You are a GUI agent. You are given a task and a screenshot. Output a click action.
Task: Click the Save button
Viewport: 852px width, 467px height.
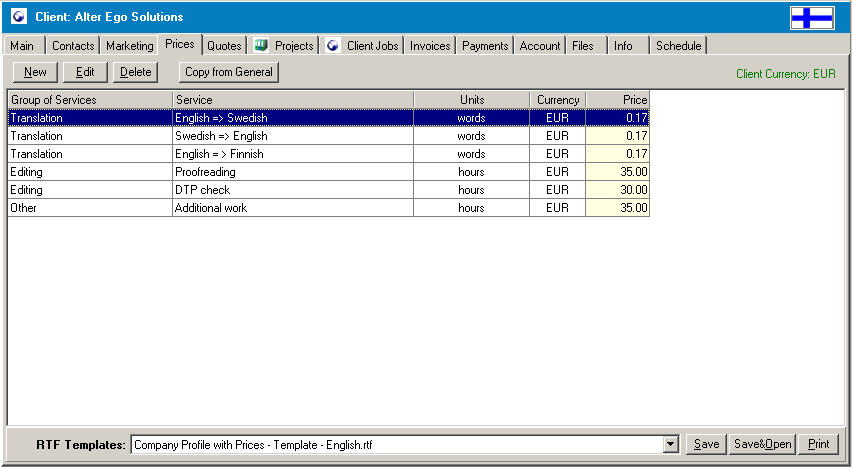[706, 444]
